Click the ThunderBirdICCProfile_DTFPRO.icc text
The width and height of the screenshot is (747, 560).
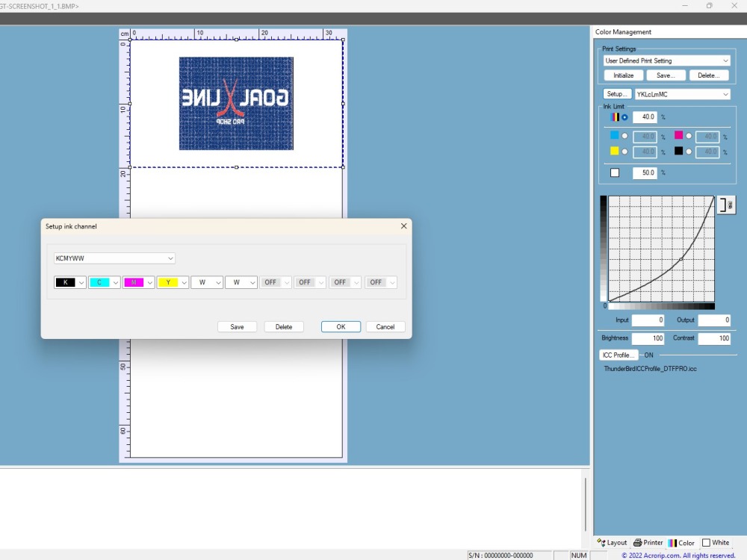[650, 369]
